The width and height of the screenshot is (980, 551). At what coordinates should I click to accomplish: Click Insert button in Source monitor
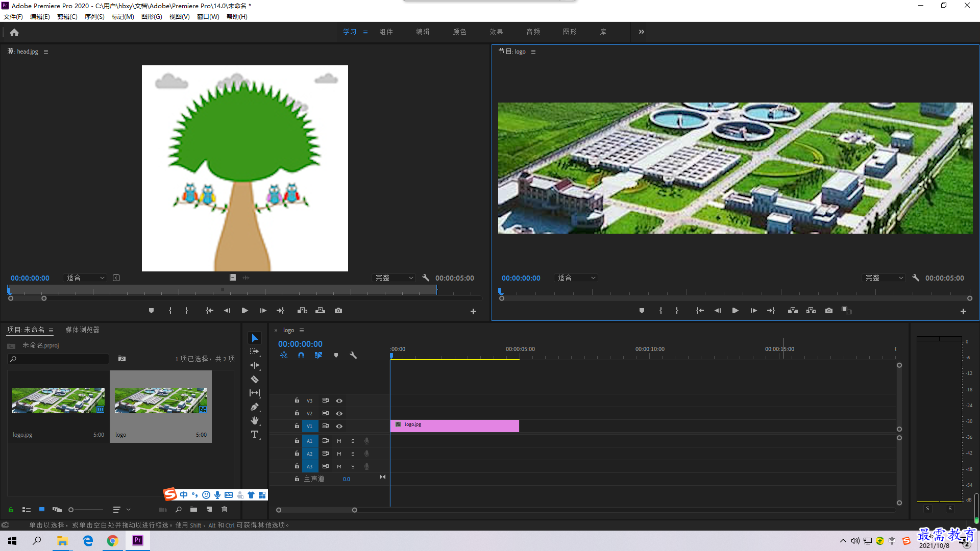pyautogui.click(x=303, y=311)
